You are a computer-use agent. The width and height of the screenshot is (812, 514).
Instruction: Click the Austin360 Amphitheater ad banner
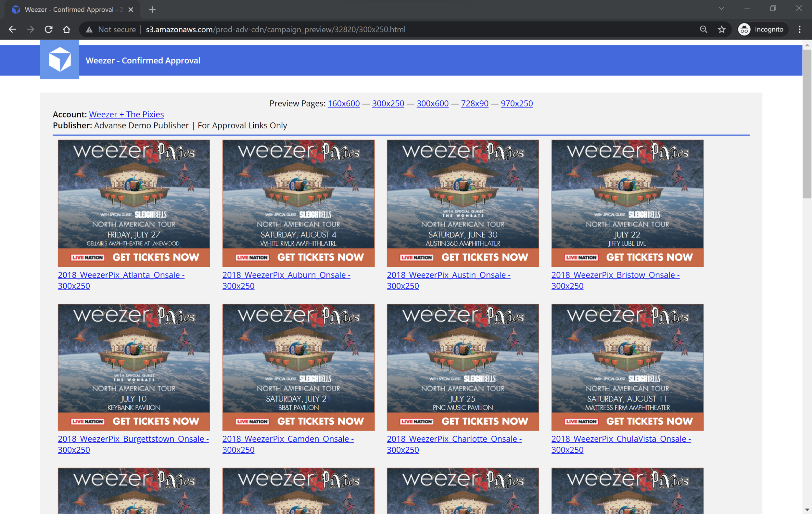pos(463,203)
